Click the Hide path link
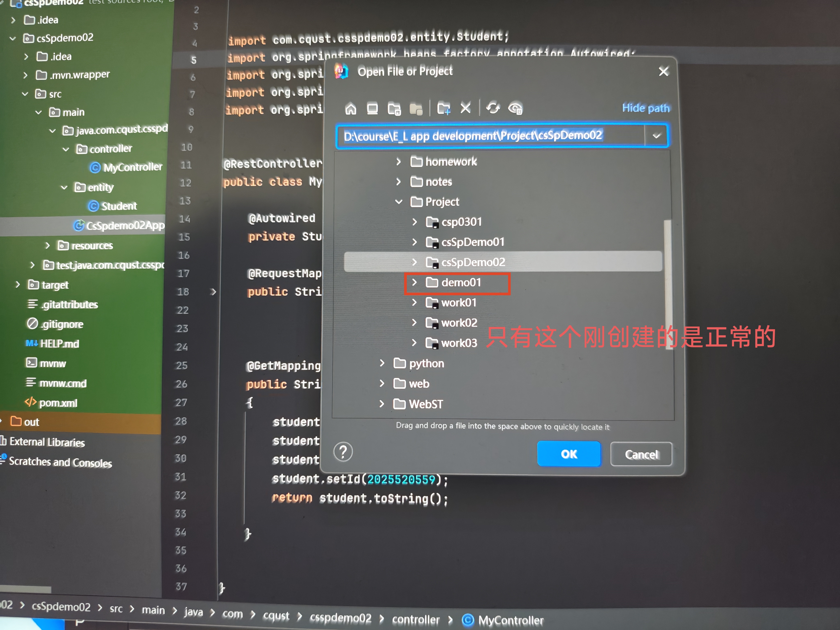This screenshot has width=840, height=630. click(x=646, y=108)
